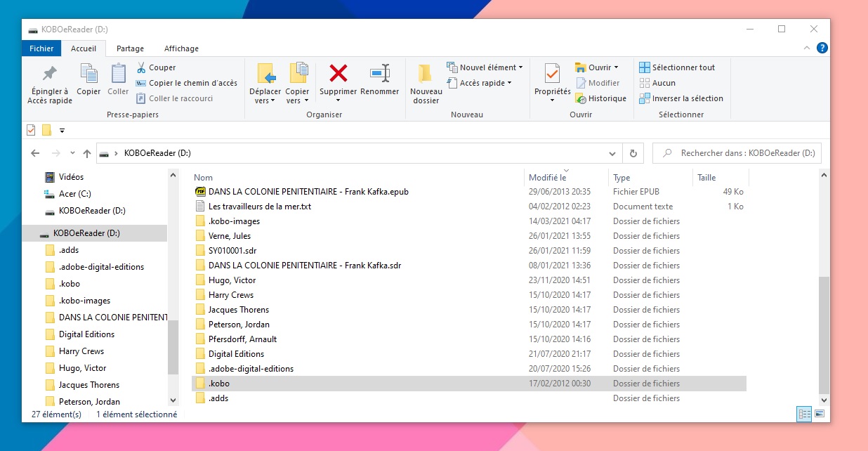Image resolution: width=868 pixels, height=451 pixels.
Task: Switch to the Accueil tab
Action: tap(84, 48)
